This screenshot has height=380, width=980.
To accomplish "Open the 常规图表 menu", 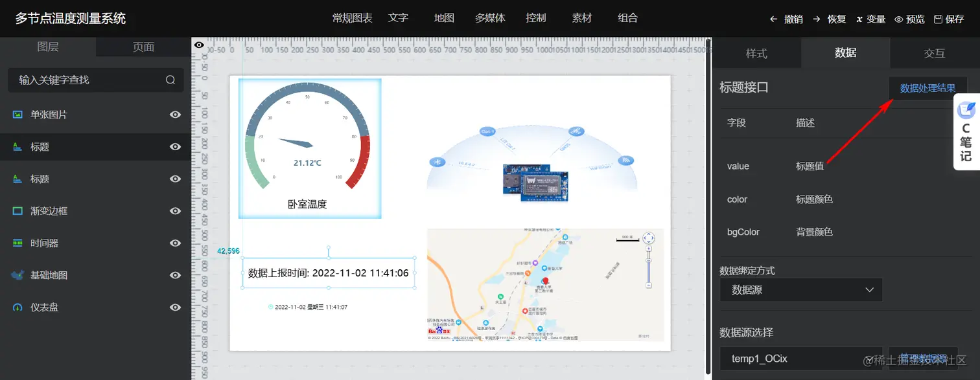I will (352, 18).
